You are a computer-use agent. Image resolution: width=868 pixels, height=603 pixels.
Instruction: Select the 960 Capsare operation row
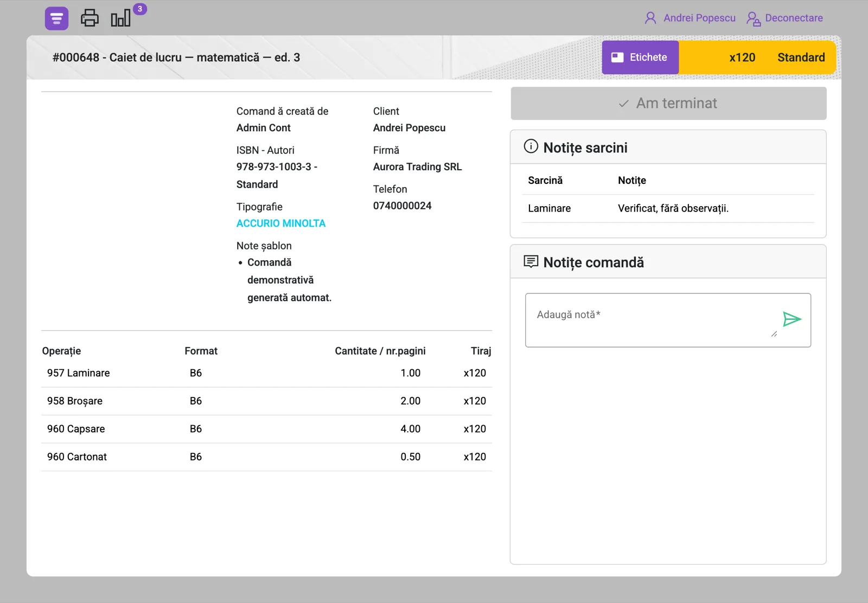(266, 429)
